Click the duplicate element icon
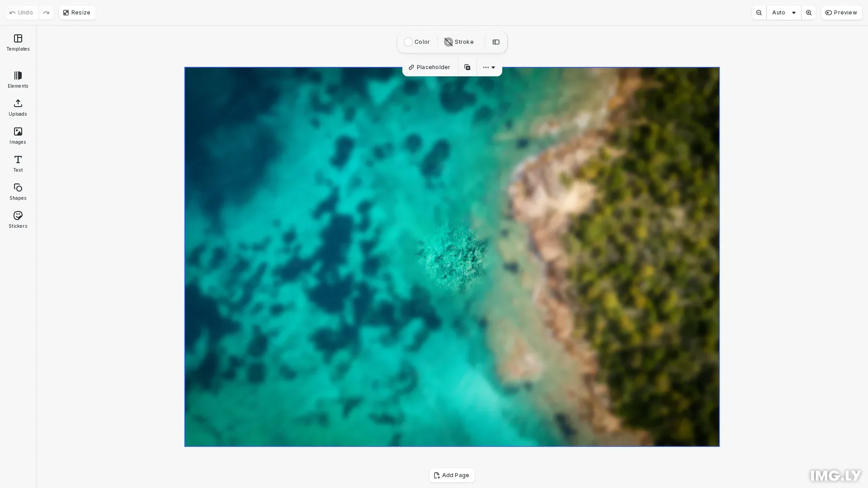868x488 pixels. pyautogui.click(x=467, y=67)
